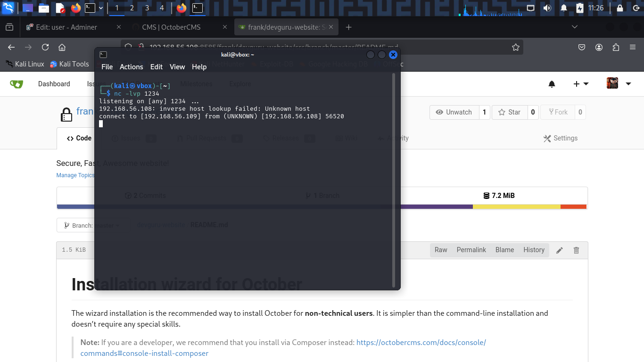Toggle Unwatch on the repository
Screen dimensions: 644x362
pos(454,112)
